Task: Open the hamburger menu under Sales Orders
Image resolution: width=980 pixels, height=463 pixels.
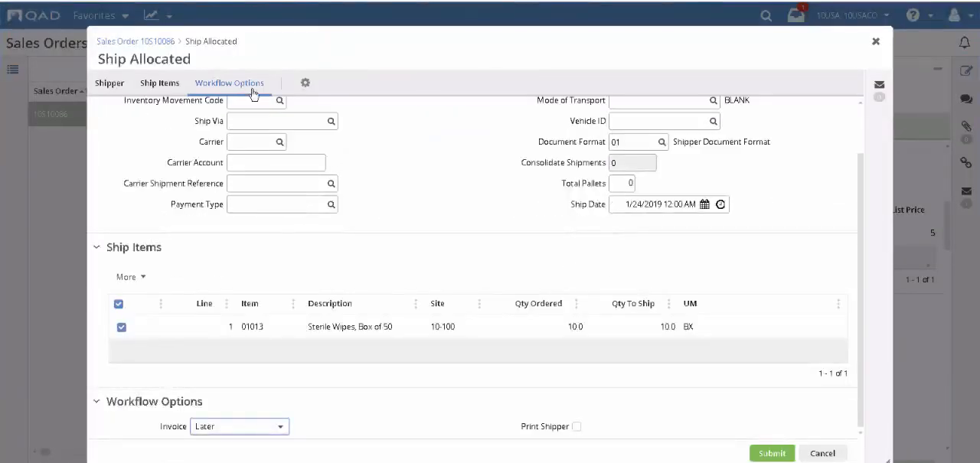Action: point(13,70)
